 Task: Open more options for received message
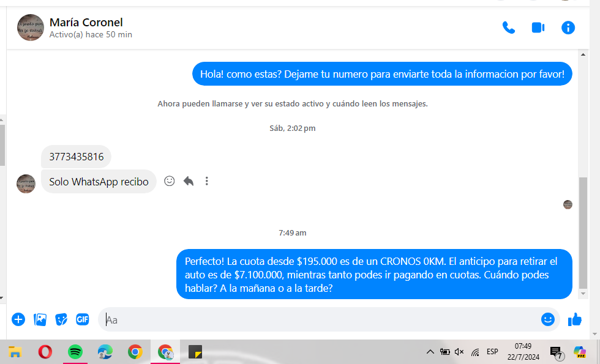[x=207, y=181]
